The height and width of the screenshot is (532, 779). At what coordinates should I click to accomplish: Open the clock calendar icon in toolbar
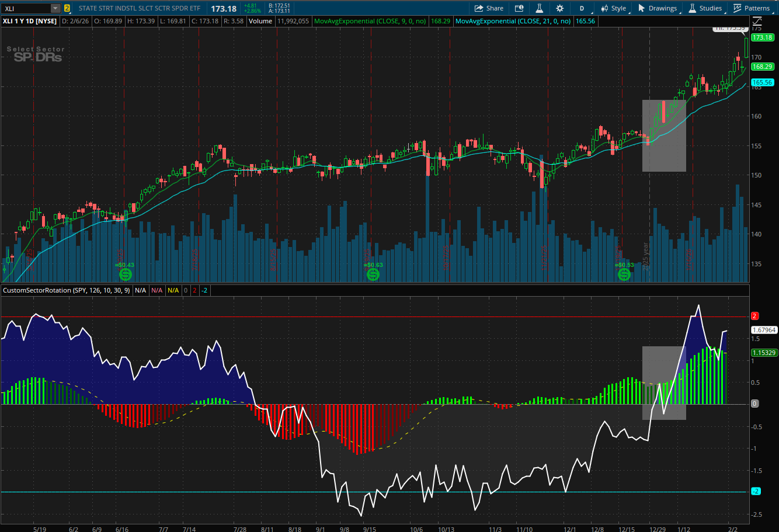[x=519, y=8]
